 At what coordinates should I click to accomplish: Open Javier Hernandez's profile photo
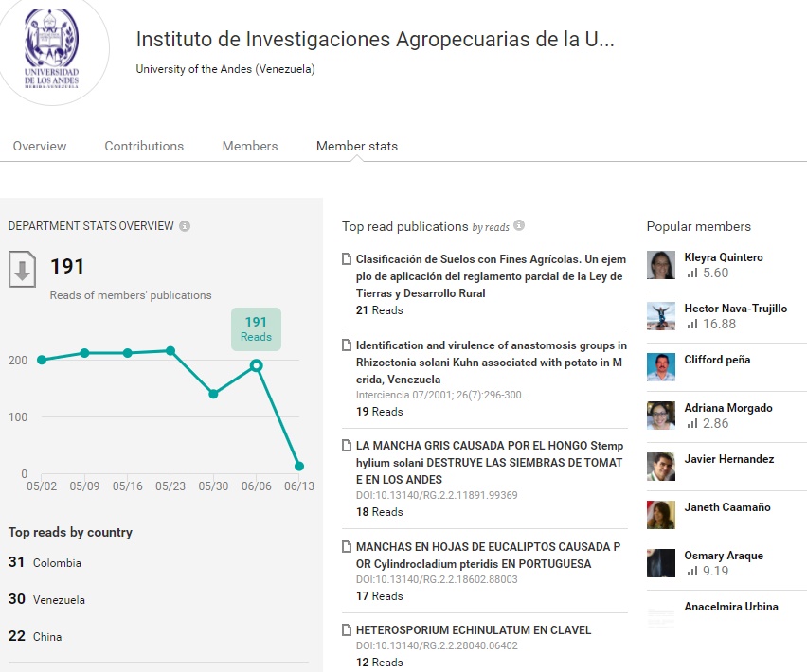click(x=661, y=467)
